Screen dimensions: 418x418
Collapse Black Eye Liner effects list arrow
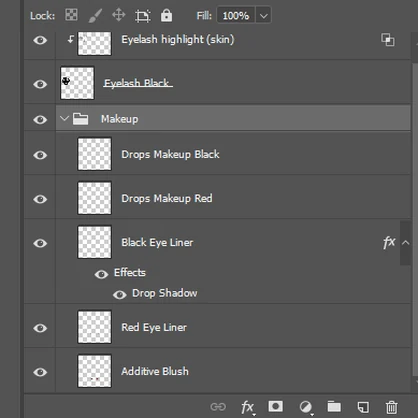tap(405, 243)
